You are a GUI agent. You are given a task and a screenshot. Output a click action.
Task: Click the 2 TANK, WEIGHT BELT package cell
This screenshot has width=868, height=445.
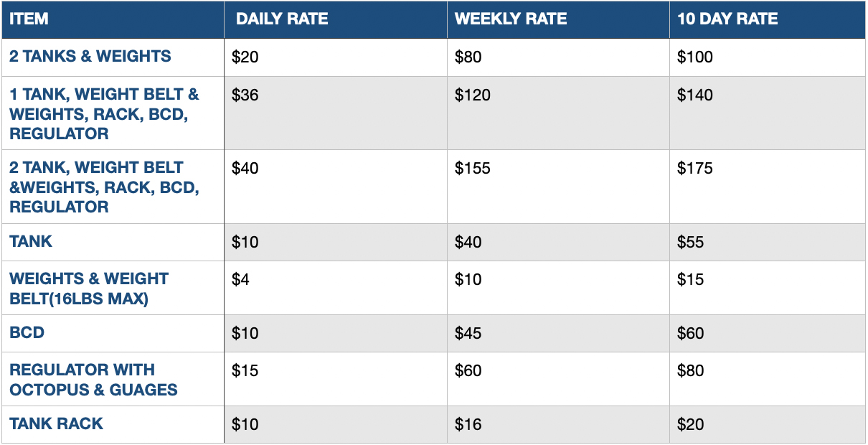(104, 187)
